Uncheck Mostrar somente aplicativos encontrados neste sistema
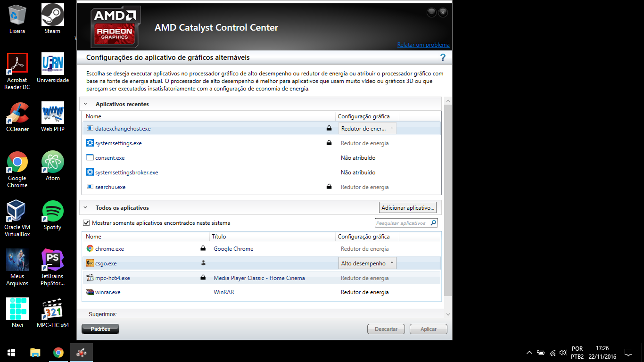The height and width of the screenshot is (362, 644). 86,223
